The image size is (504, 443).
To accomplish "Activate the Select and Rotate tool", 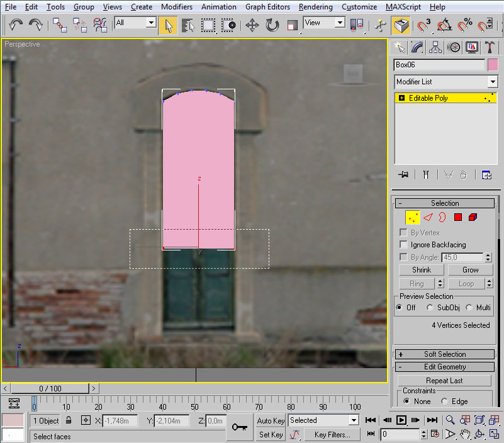I will click(x=272, y=25).
